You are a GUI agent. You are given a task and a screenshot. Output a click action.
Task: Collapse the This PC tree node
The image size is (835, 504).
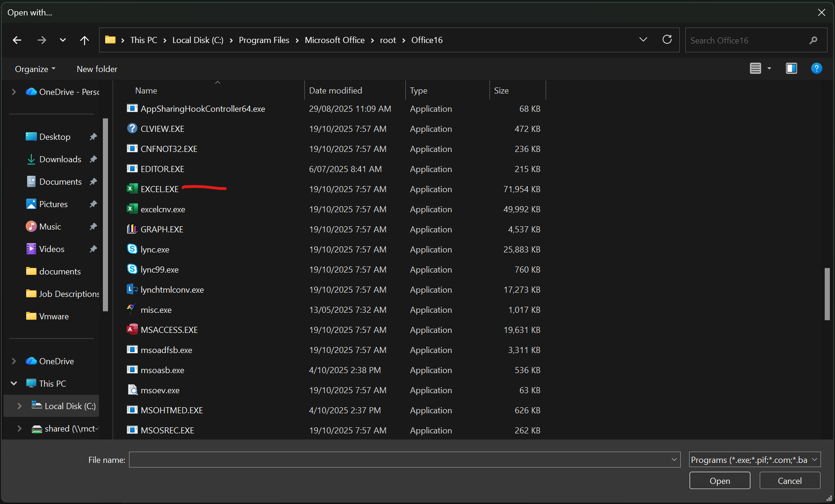coord(14,383)
